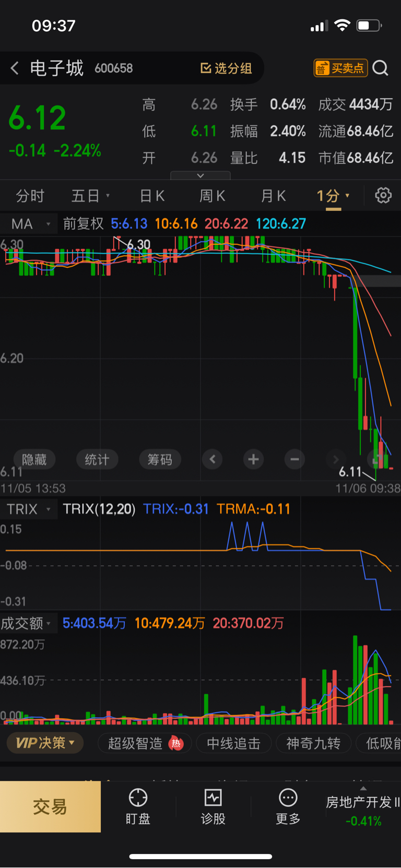Tap stock code 600658
The width and height of the screenshot is (401, 868).
coord(114,68)
